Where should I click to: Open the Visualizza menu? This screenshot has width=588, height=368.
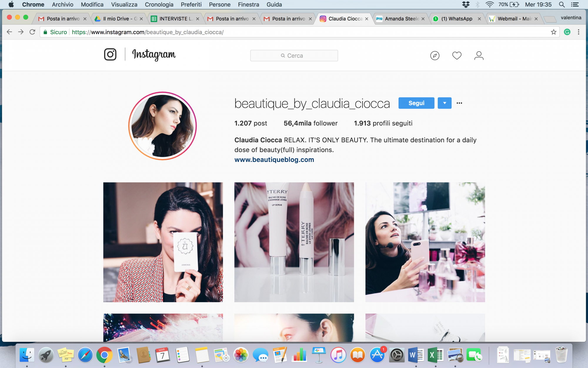[124, 4]
